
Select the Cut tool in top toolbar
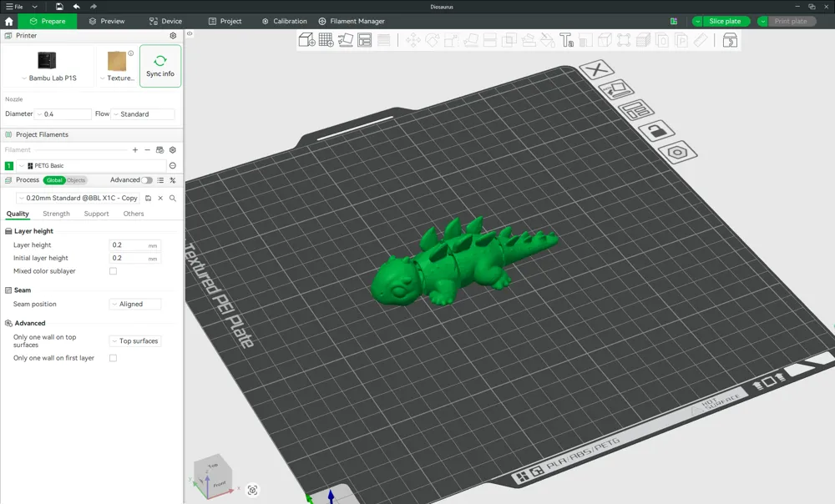[489, 40]
